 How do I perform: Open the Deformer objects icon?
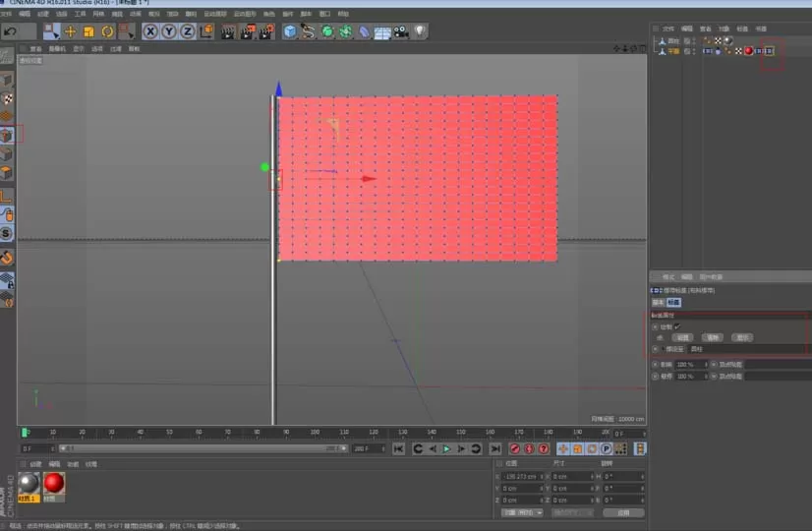[x=365, y=32]
